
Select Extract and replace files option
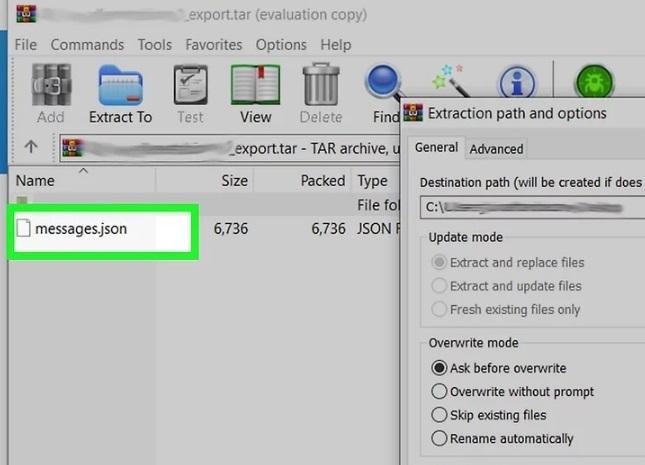pos(507,262)
